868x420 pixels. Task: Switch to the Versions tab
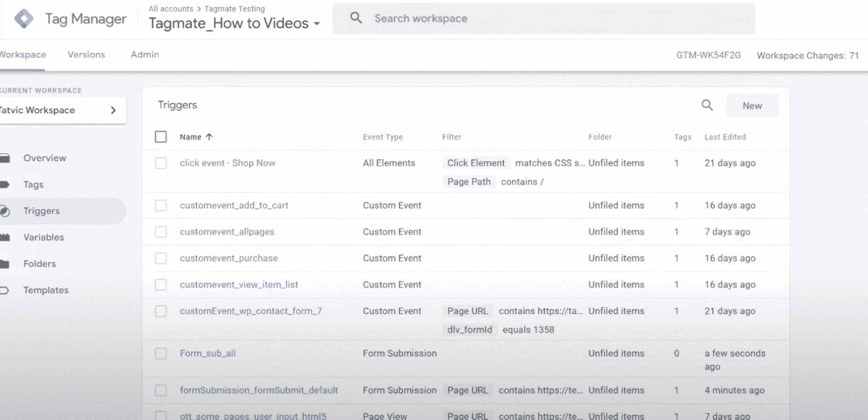[x=86, y=55]
